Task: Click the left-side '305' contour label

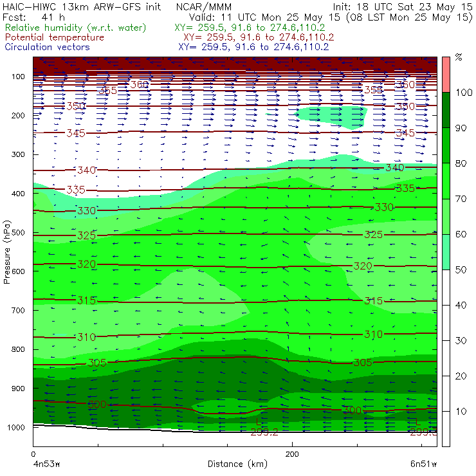Action: click(97, 363)
